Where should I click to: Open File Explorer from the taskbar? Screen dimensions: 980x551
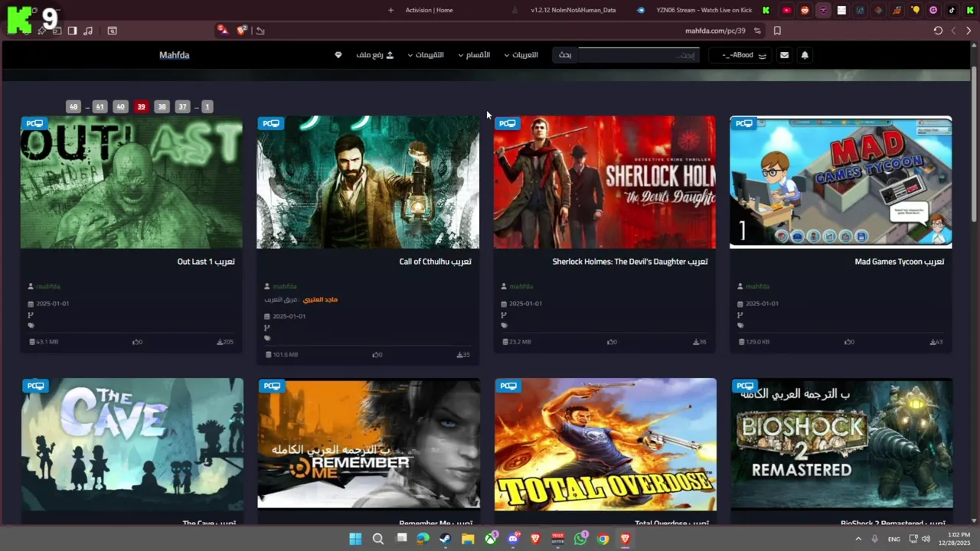click(x=468, y=539)
